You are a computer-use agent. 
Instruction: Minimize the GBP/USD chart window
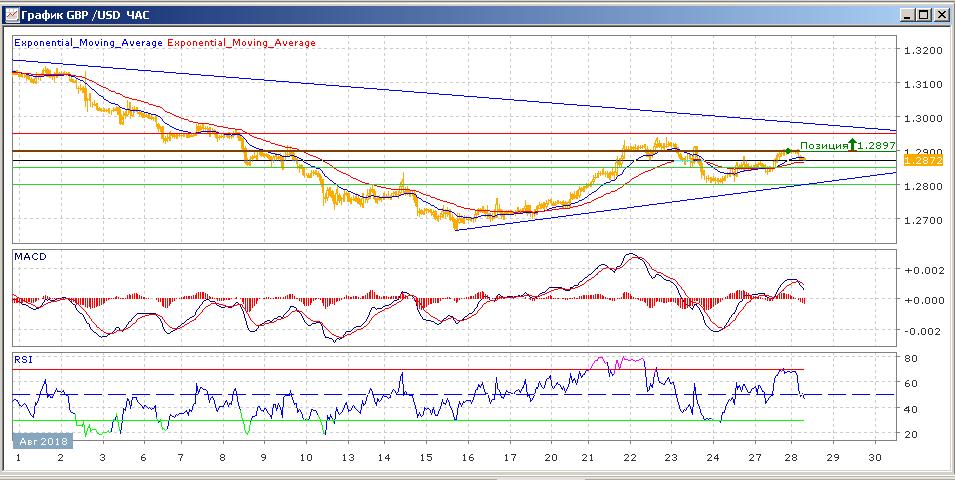tap(904, 15)
